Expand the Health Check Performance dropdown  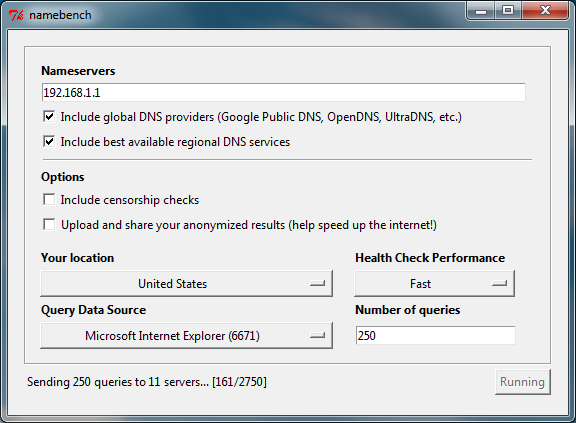click(434, 283)
